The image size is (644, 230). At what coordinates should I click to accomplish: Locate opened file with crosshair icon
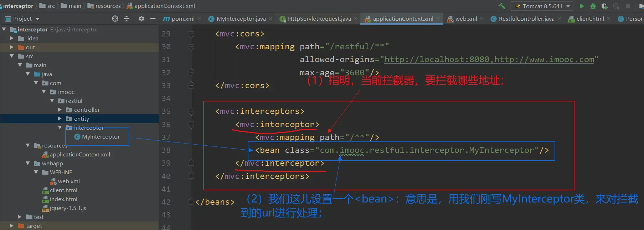(115, 19)
